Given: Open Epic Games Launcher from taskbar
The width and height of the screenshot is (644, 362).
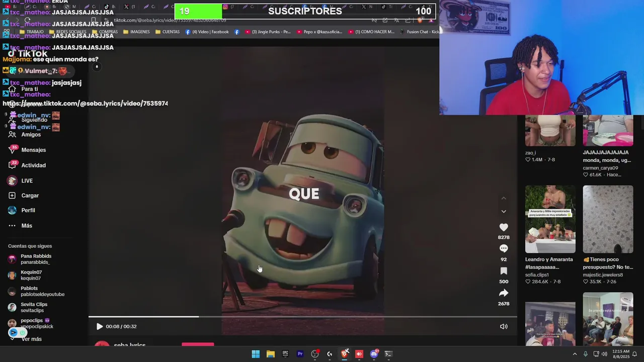Looking at the screenshot, I should (x=285, y=354).
